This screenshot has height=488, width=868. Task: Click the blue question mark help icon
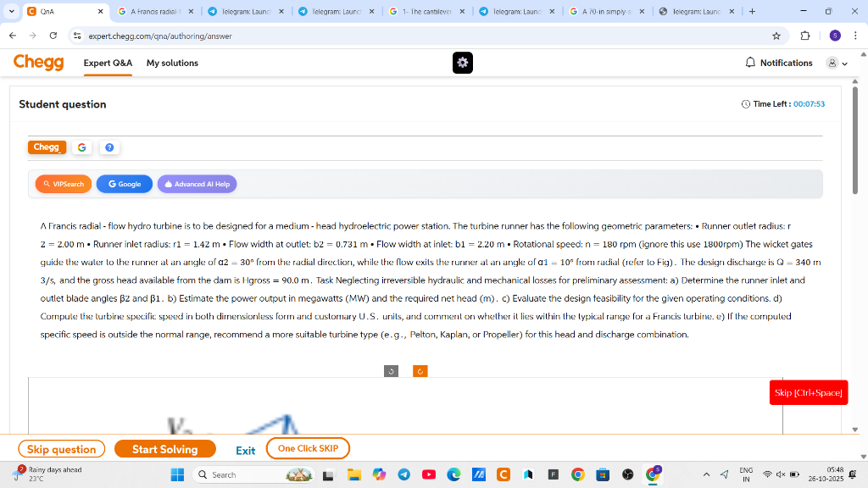[x=109, y=147]
